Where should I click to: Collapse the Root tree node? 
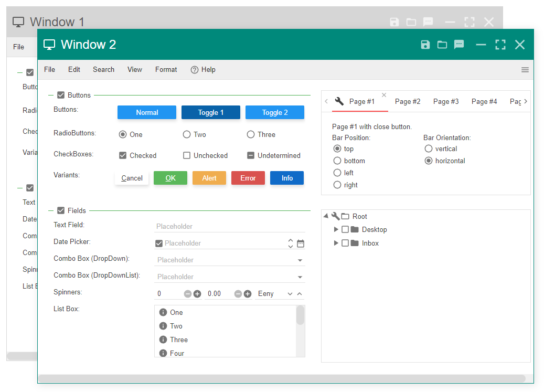pos(326,216)
